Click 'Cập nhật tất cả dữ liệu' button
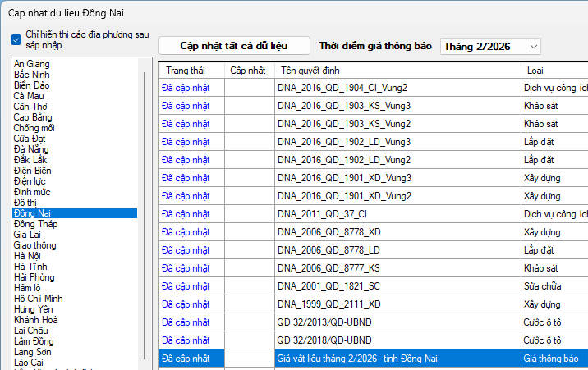Screen dimensions: 588x370 coord(234,46)
